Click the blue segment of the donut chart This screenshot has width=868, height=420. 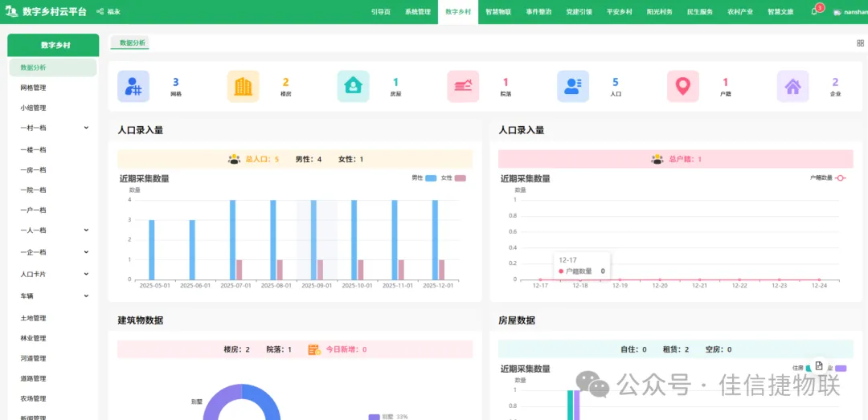(x=264, y=400)
